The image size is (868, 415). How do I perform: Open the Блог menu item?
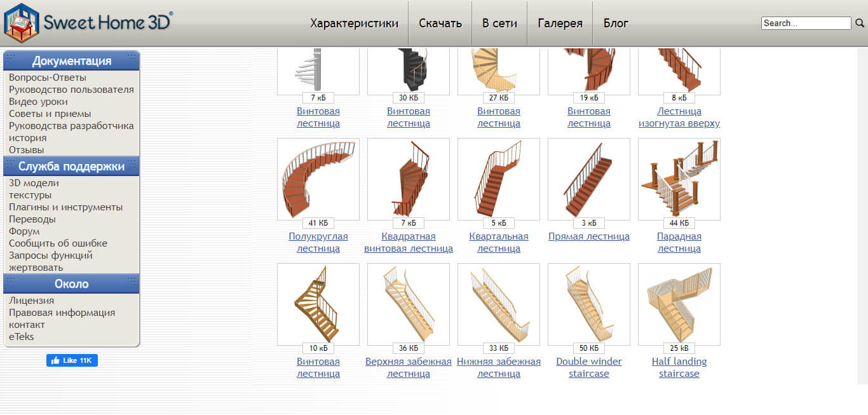(616, 24)
